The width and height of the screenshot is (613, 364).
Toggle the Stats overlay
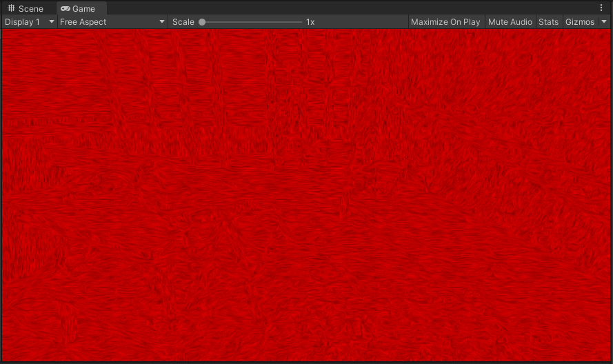pyautogui.click(x=548, y=22)
